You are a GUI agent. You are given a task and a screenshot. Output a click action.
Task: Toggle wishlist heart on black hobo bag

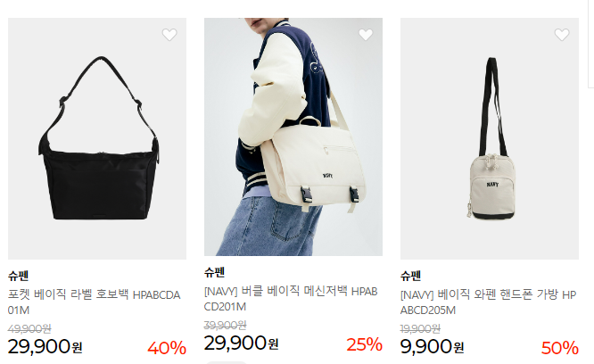[x=169, y=35]
